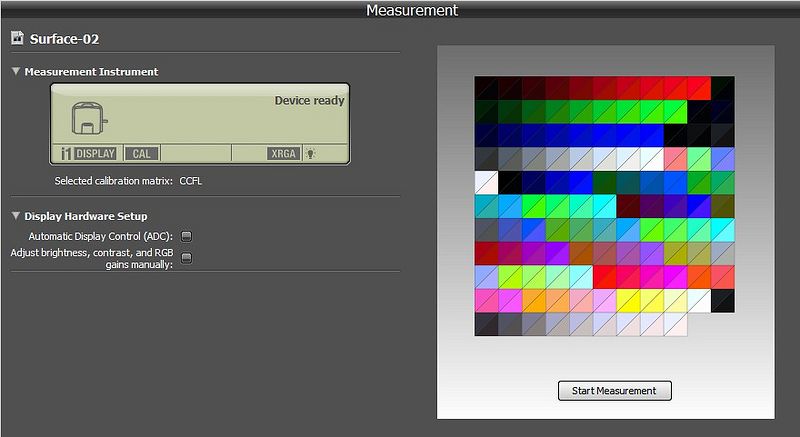Image resolution: width=800 pixels, height=437 pixels.
Task: Click the light bulb icon
Action: point(310,153)
